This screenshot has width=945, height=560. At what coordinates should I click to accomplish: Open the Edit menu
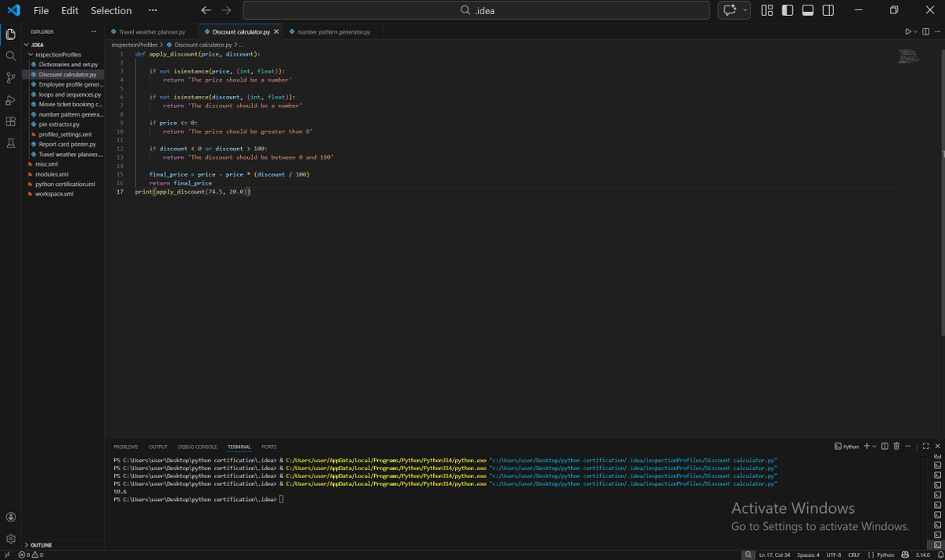[x=70, y=10]
